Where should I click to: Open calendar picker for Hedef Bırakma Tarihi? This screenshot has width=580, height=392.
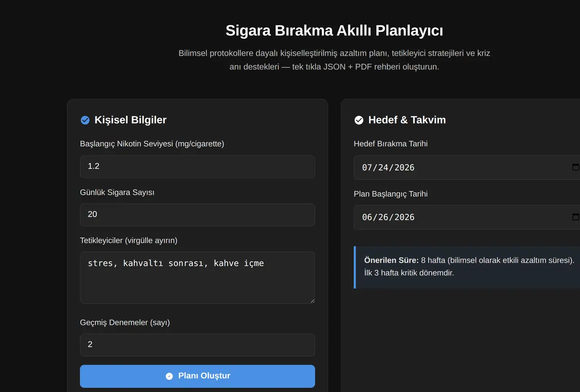coord(575,167)
